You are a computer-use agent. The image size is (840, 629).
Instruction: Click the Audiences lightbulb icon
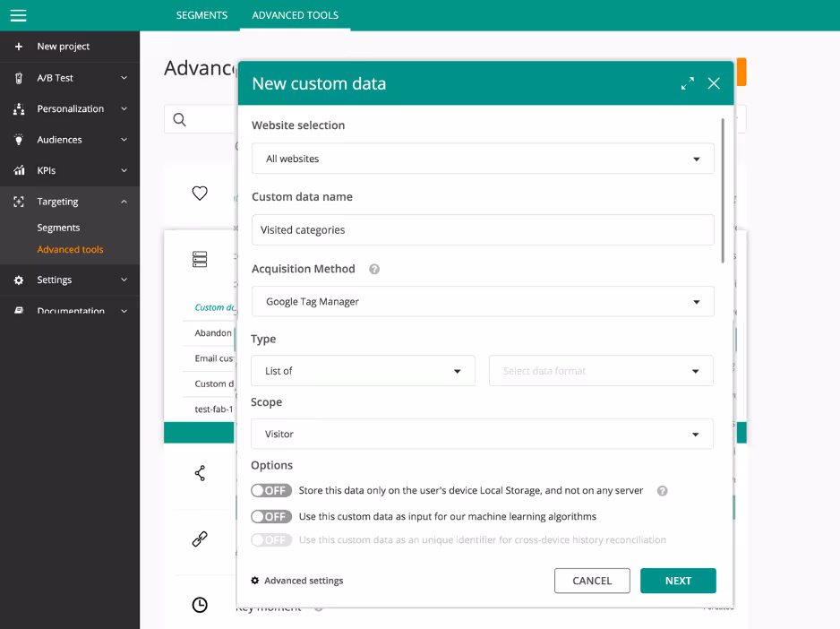coord(19,140)
